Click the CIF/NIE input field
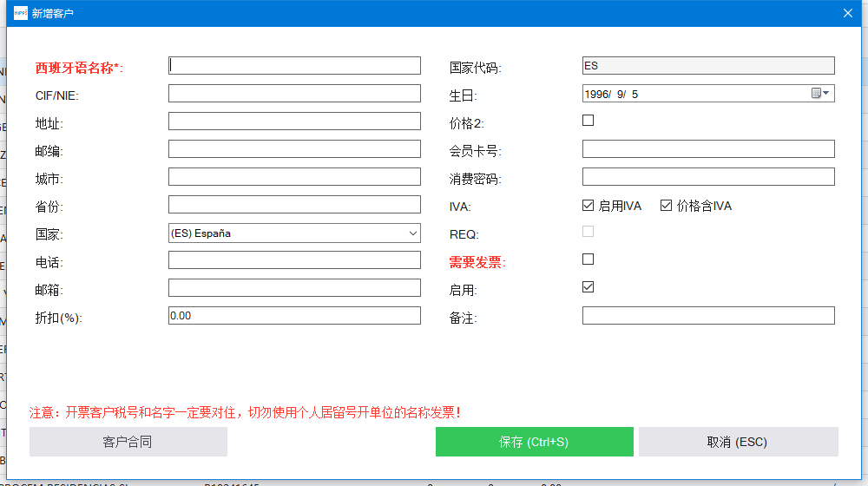Viewport: 868px width, 486px height. pos(294,93)
